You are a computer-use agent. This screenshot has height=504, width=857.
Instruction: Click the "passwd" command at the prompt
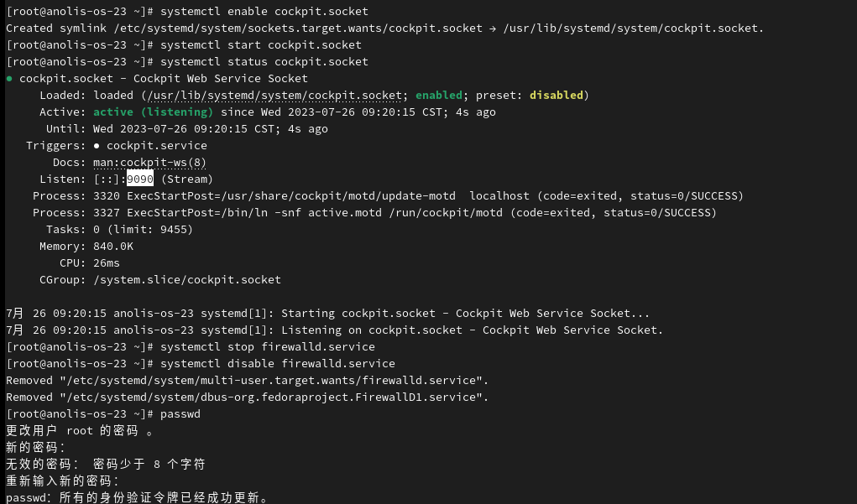[x=180, y=414]
